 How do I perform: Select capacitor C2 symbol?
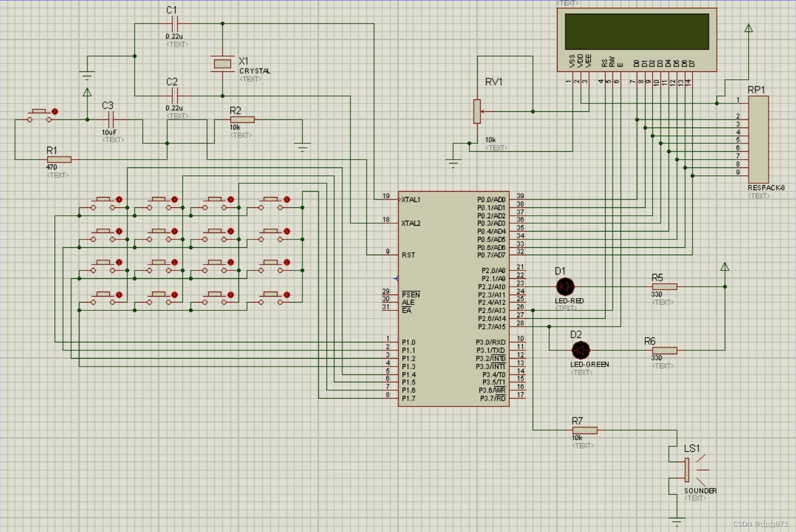tap(175, 95)
